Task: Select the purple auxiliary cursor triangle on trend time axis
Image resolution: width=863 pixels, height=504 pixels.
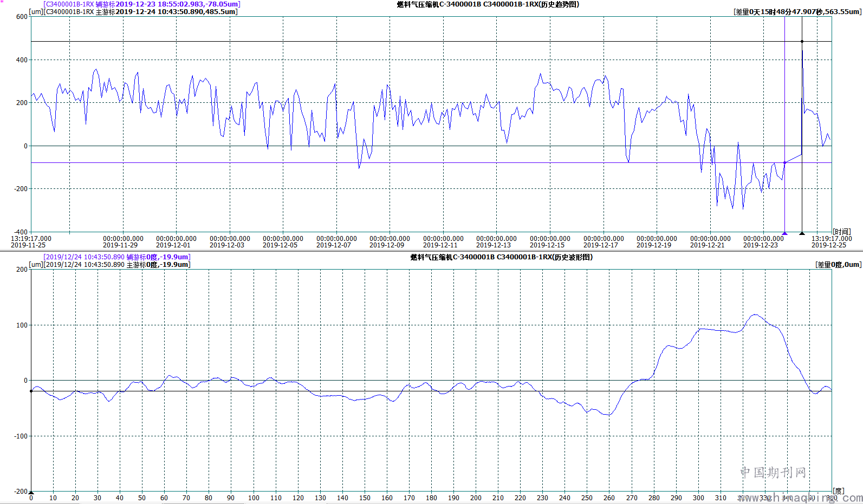Action: tap(784, 233)
